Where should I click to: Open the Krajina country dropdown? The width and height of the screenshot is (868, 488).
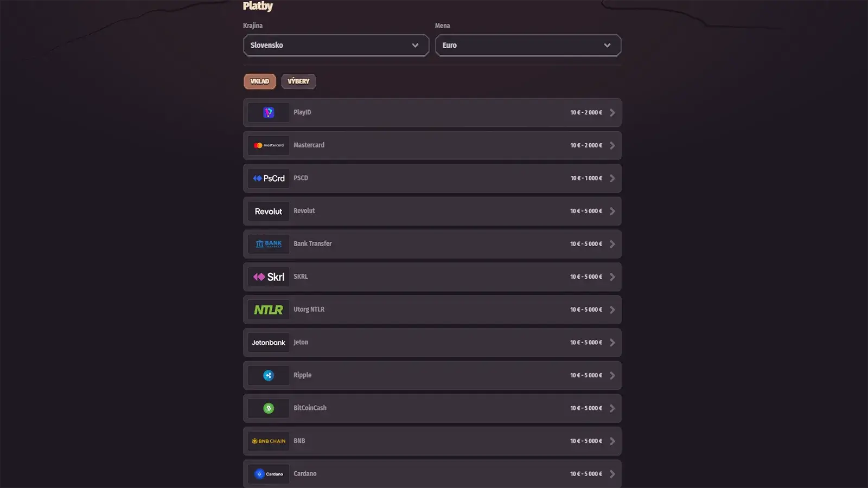tap(336, 46)
